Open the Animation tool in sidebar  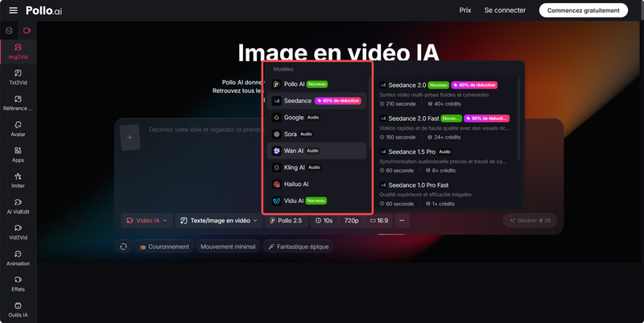click(18, 258)
